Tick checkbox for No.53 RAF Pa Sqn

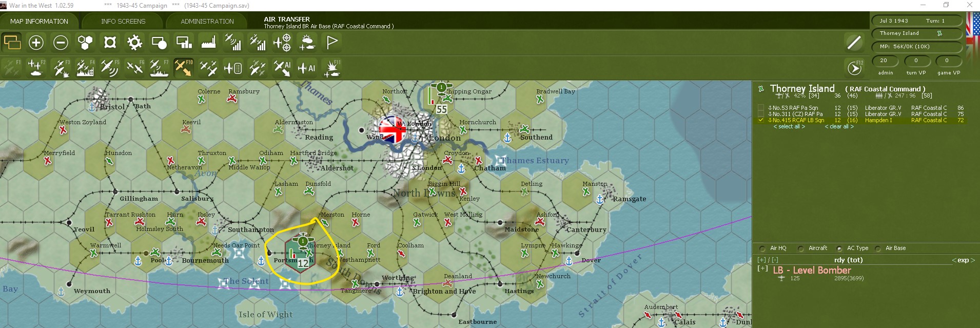pos(760,108)
